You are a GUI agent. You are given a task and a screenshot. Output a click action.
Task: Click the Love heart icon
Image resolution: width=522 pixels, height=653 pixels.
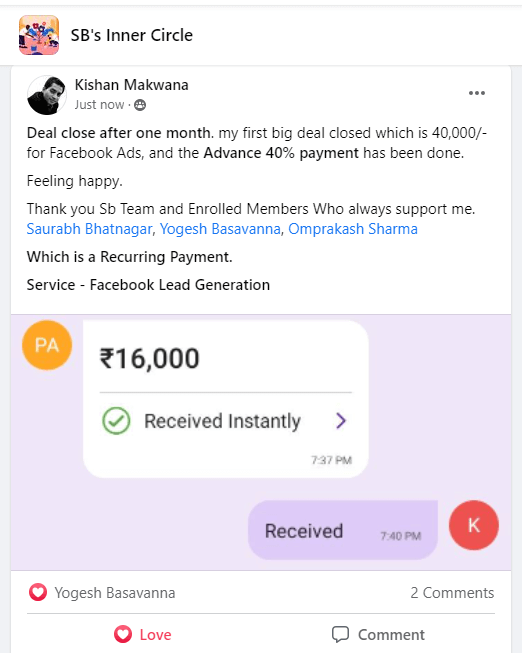pos(123,634)
